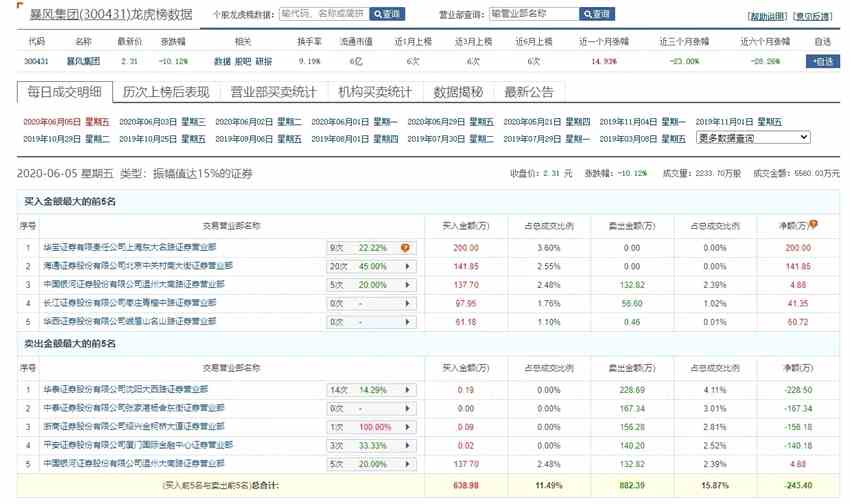Expand arrow for 长江证券 0次 row
This screenshot has width=850, height=504.
click(408, 303)
